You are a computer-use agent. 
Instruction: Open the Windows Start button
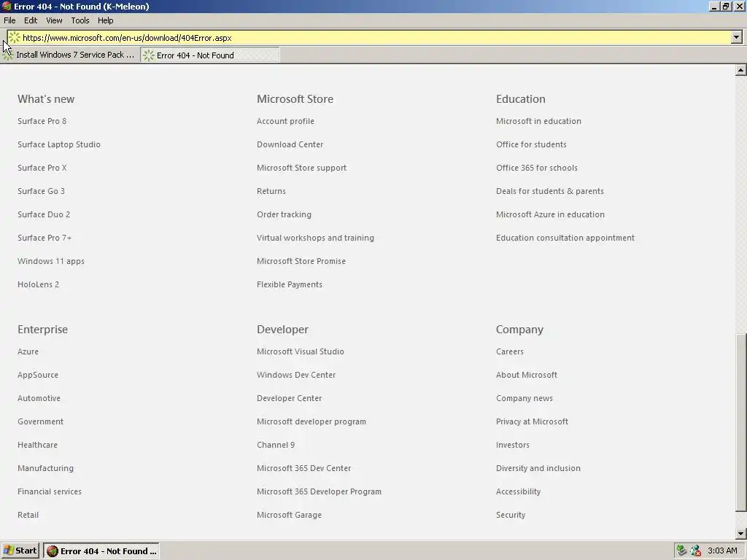[x=20, y=551]
